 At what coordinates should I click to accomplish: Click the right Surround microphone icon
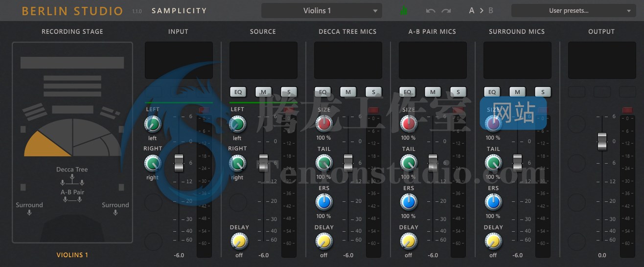115,213
